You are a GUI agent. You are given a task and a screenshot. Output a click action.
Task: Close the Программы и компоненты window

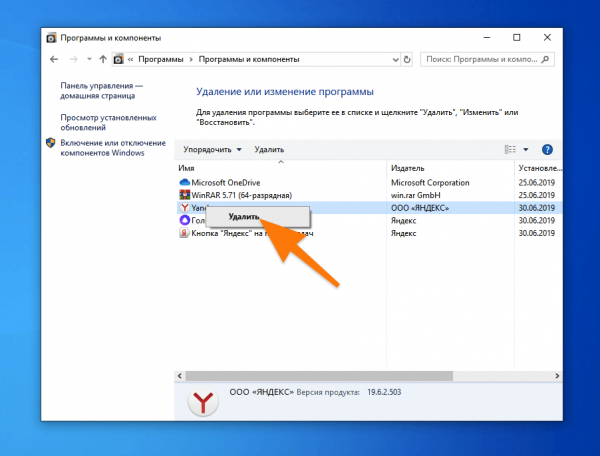tap(547, 37)
